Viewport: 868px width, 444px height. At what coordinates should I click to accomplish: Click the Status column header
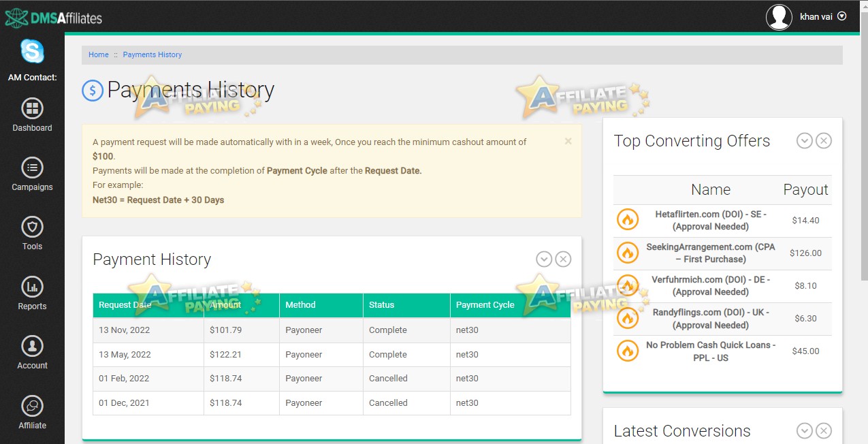click(x=407, y=305)
